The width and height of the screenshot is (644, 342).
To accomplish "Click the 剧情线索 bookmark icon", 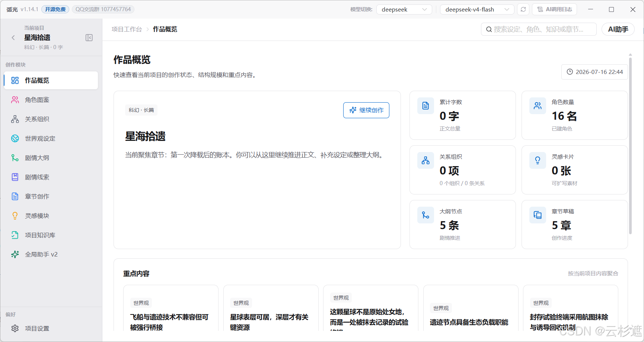I will click(x=15, y=177).
